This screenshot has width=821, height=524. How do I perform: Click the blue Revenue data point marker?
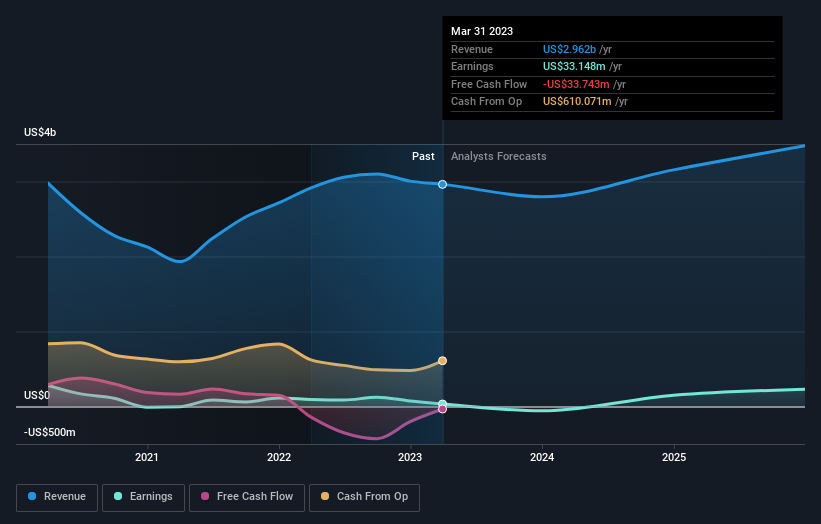(x=442, y=184)
